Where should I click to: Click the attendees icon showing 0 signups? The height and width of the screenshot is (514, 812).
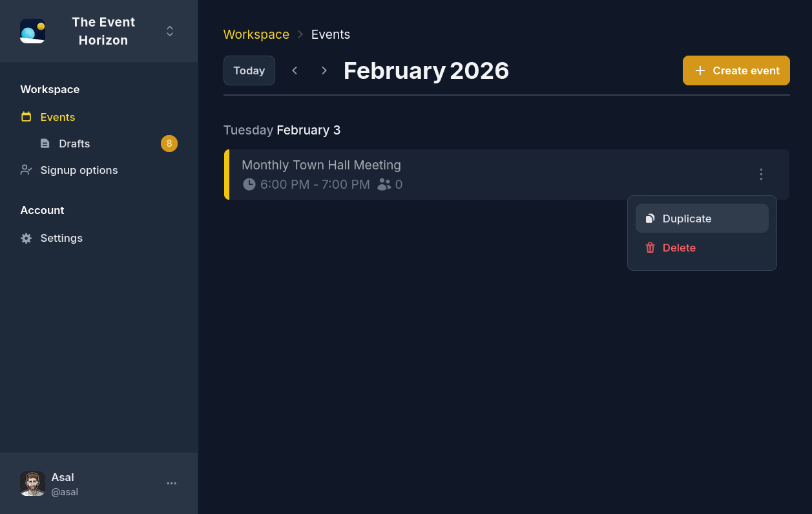pos(384,184)
